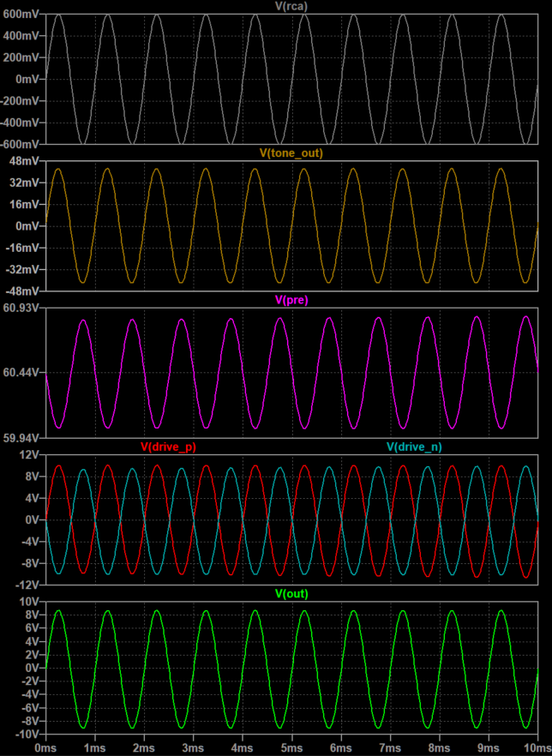
Task: Click the 60.93V axis label
Action: click(x=22, y=309)
